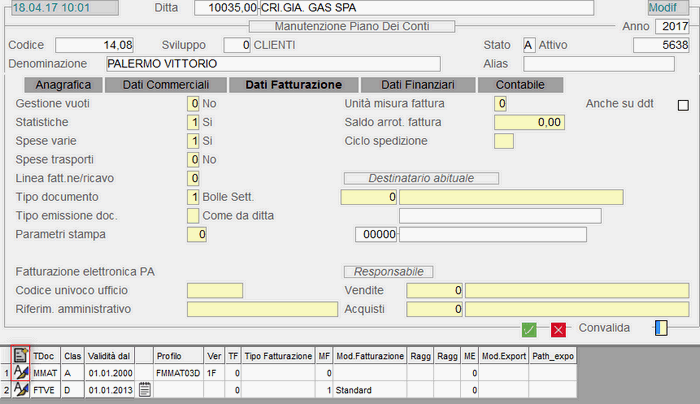Image resolution: width=700 pixels, height=404 pixels.
Task: Switch to the Anagrafica tab
Action: pyautogui.click(x=63, y=85)
